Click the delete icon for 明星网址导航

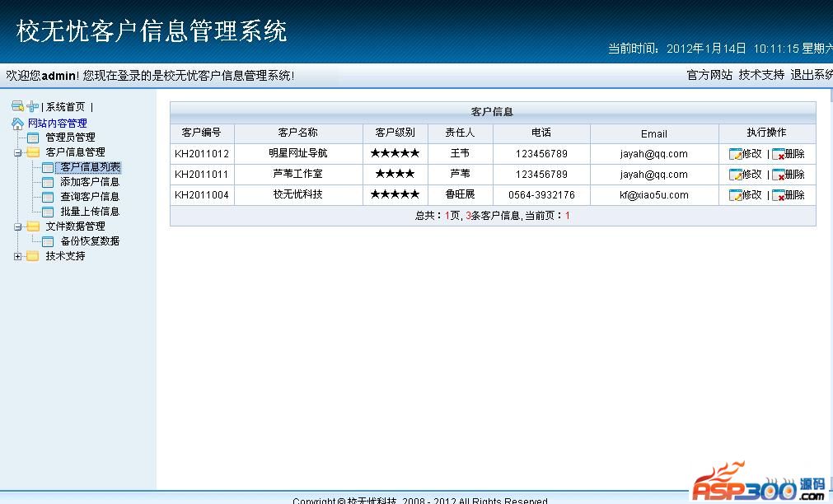pyautogui.click(x=779, y=154)
